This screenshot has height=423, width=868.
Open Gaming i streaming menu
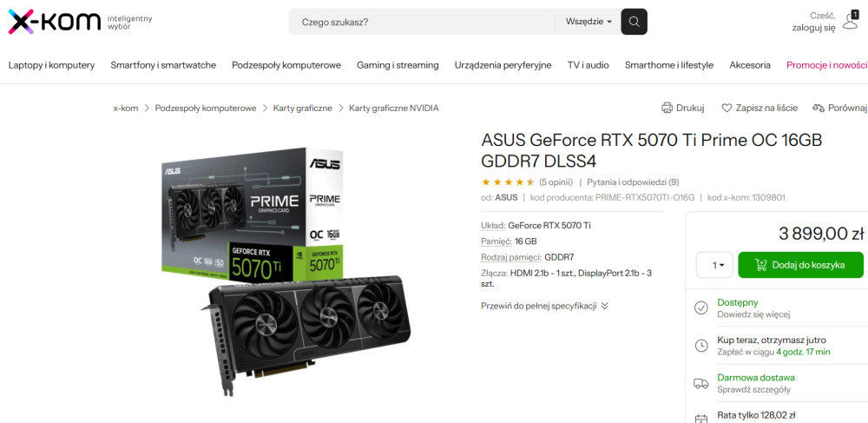pos(398,65)
